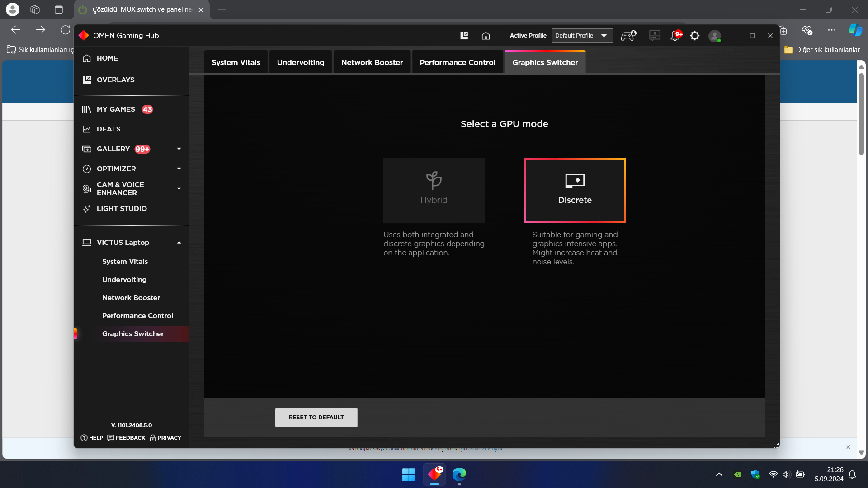Switch to the Undervolting tab
The height and width of the screenshot is (488, 868).
[x=300, y=62]
